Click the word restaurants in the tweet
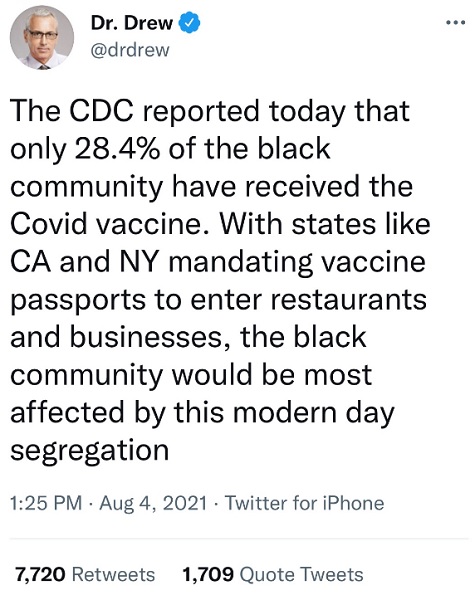Image resolution: width=475 pixels, height=600 pixels. click(348, 300)
